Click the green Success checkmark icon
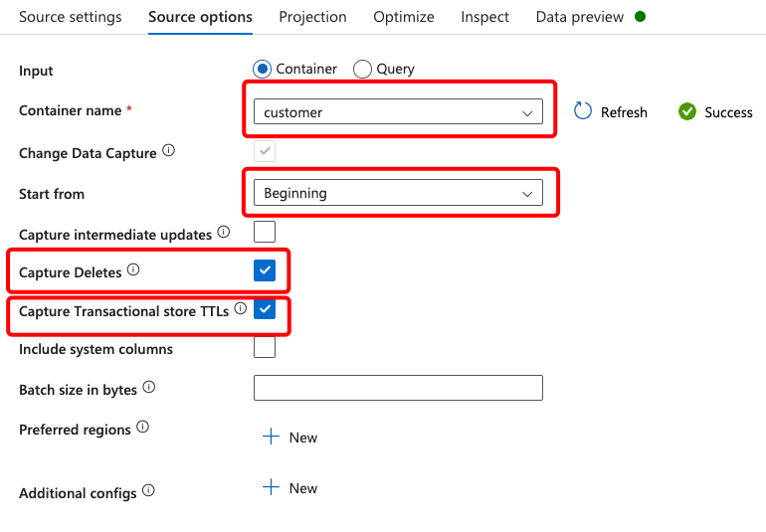 tap(686, 112)
